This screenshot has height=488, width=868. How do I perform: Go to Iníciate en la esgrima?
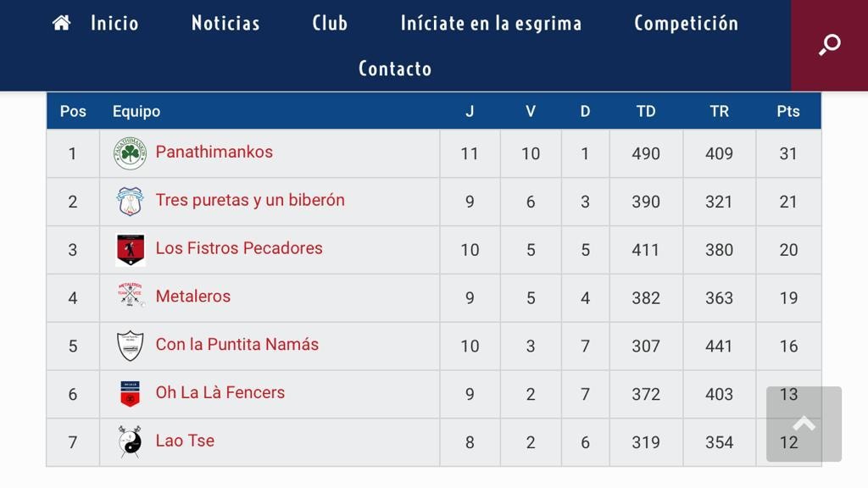point(491,23)
